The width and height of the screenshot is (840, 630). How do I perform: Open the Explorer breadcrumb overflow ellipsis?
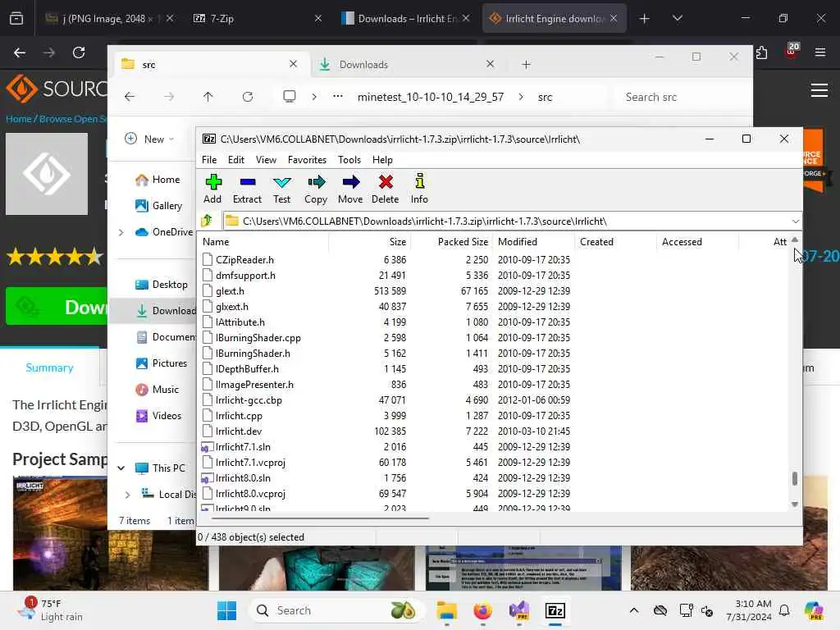coord(337,97)
